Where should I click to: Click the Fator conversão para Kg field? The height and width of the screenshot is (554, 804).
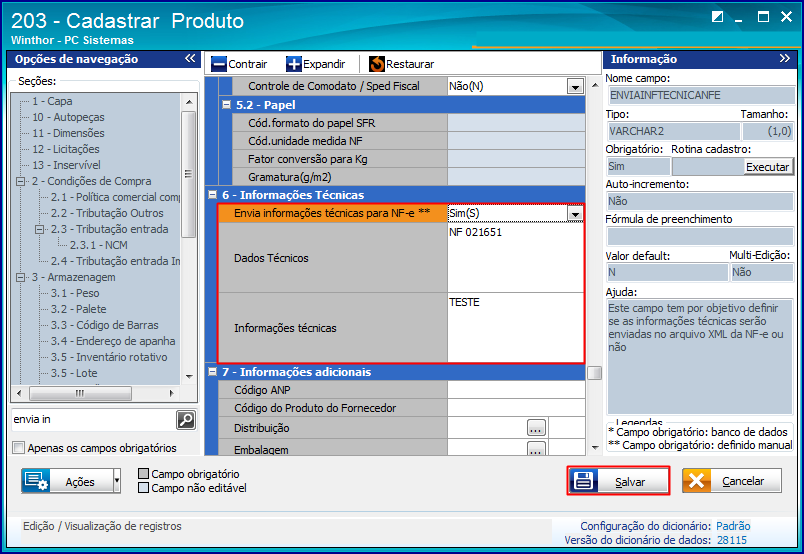point(516,159)
